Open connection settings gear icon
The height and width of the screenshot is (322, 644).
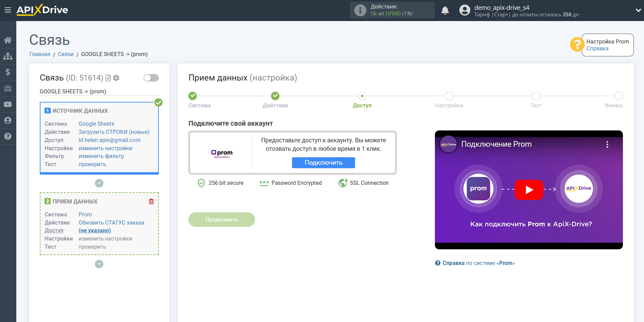point(116,78)
